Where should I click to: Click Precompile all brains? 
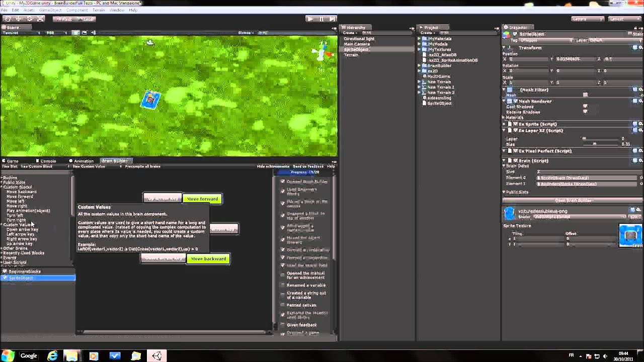coord(143,166)
